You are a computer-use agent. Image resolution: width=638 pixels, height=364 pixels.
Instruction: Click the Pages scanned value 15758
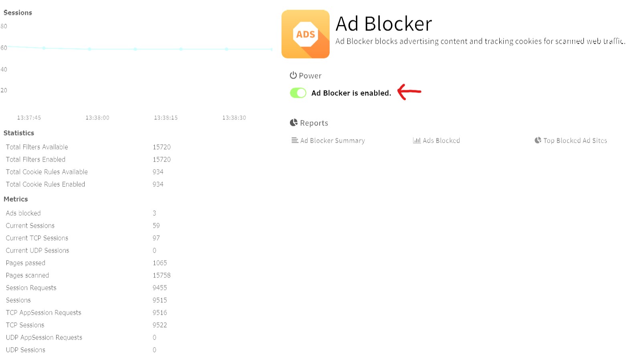click(162, 275)
